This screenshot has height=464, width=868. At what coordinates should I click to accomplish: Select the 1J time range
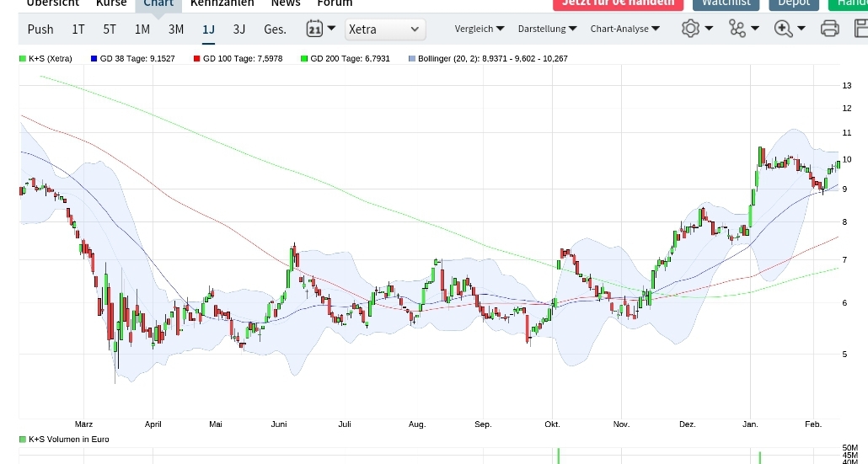(208, 29)
